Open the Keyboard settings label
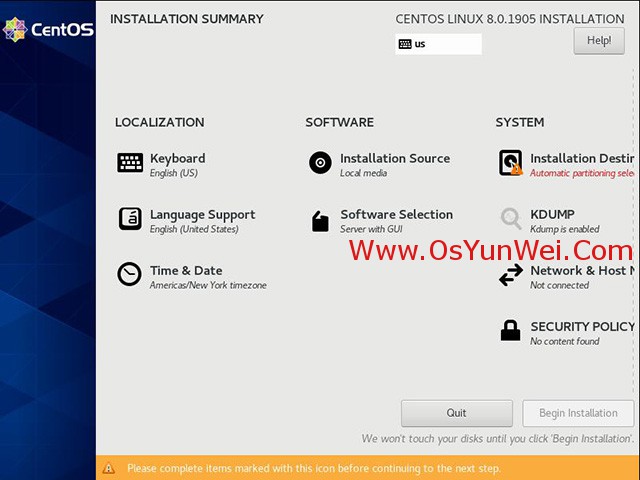This screenshot has height=480, width=640. tap(178, 158)
